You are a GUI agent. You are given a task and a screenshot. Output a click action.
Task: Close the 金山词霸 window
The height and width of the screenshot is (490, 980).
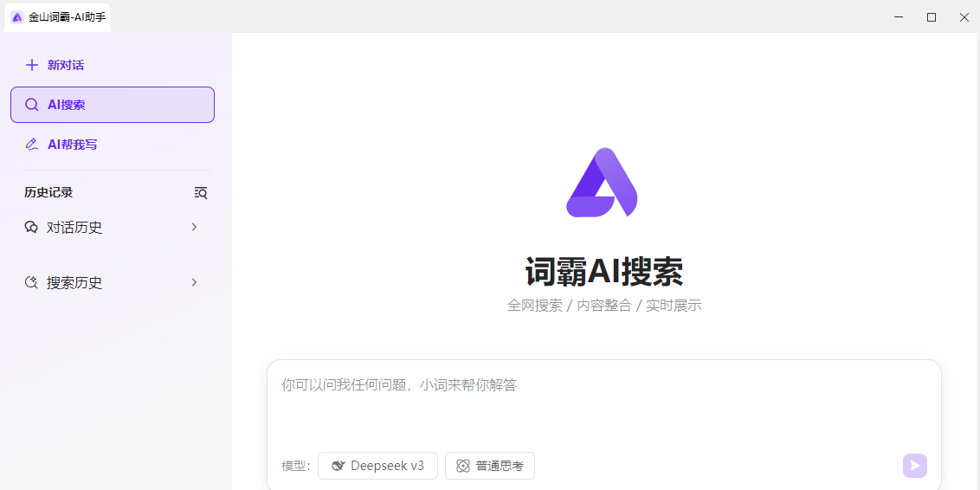pos(964,17)
